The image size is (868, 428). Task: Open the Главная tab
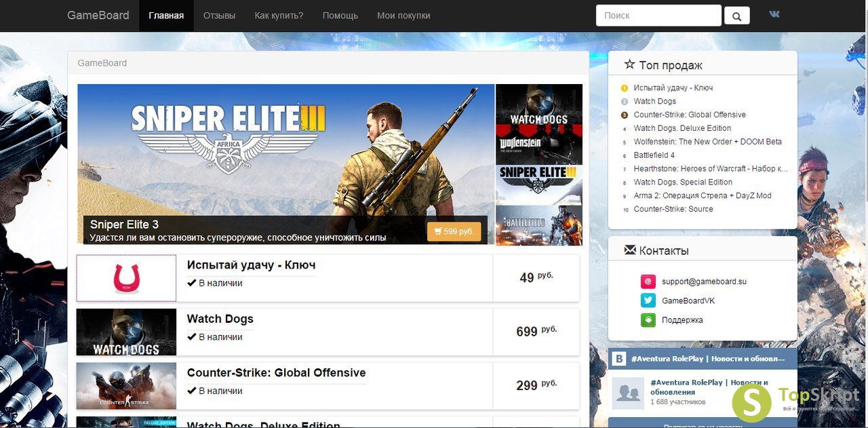coord(166,16)
